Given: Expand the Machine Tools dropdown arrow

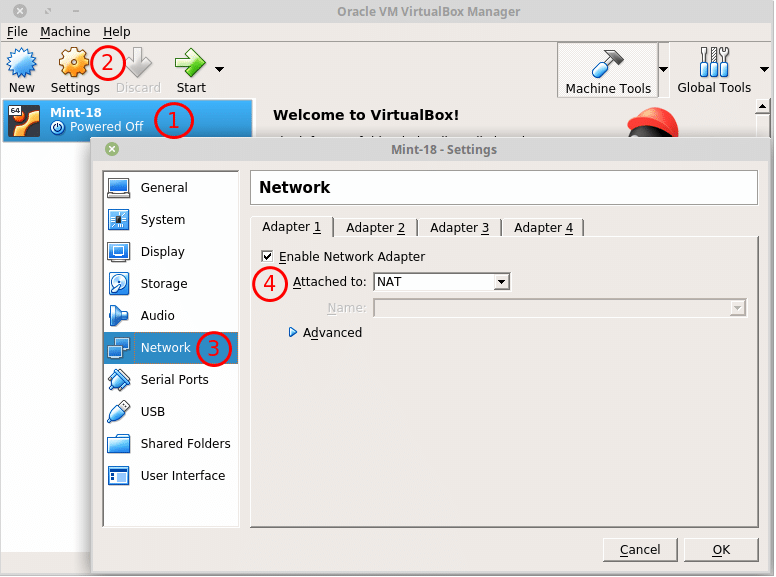Looking at the screenshot, I should tap(662, 70).
